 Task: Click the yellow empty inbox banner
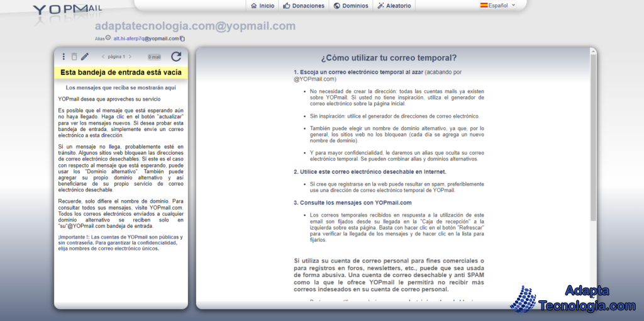tap(121, 72)
